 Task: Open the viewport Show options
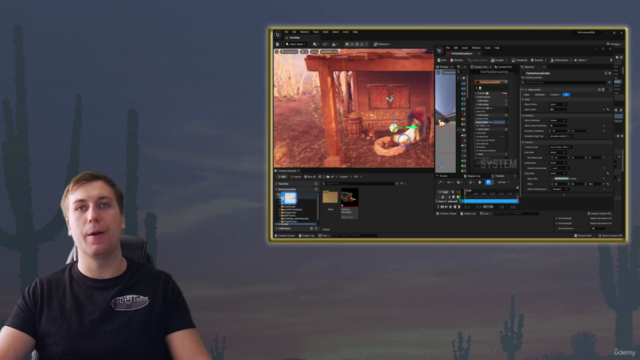314,52
